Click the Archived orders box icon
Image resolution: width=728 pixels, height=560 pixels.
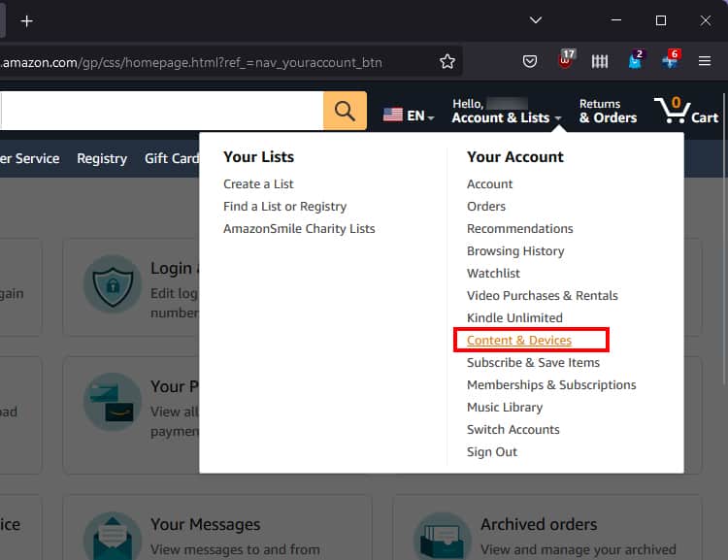point(442,537)
